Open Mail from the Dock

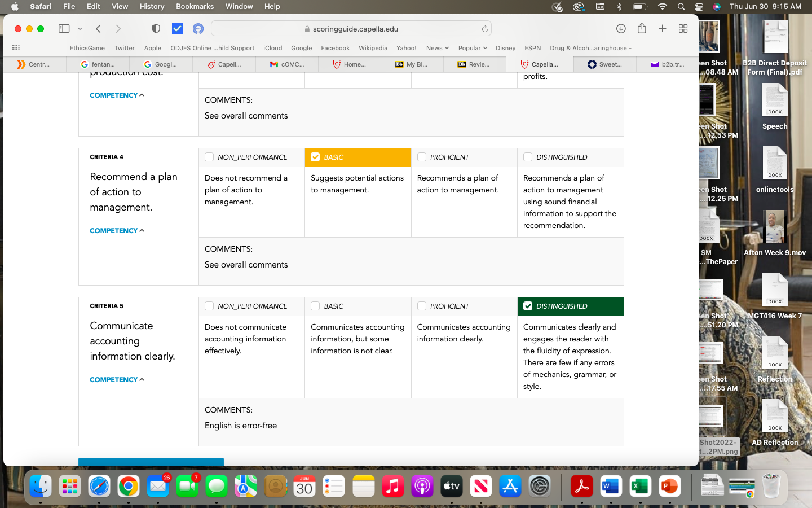(x=158, y=486)
